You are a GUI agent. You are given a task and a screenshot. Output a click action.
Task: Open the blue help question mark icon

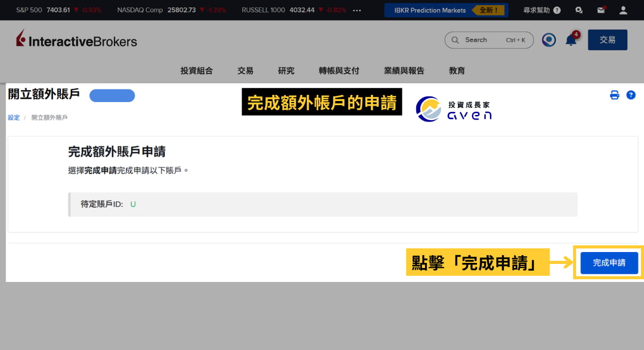[631, 95]
